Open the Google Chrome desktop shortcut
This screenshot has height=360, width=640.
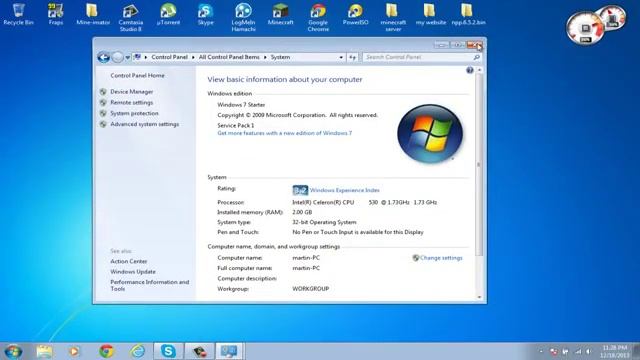click(x=318, y=18)
